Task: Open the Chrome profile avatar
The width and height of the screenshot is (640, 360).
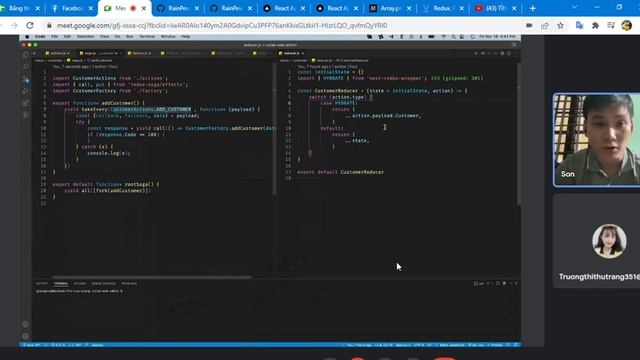Action: 627,25
